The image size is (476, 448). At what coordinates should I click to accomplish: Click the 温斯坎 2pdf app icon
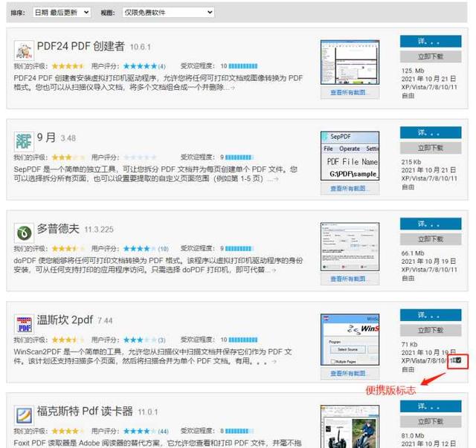[x=24, y=324]
